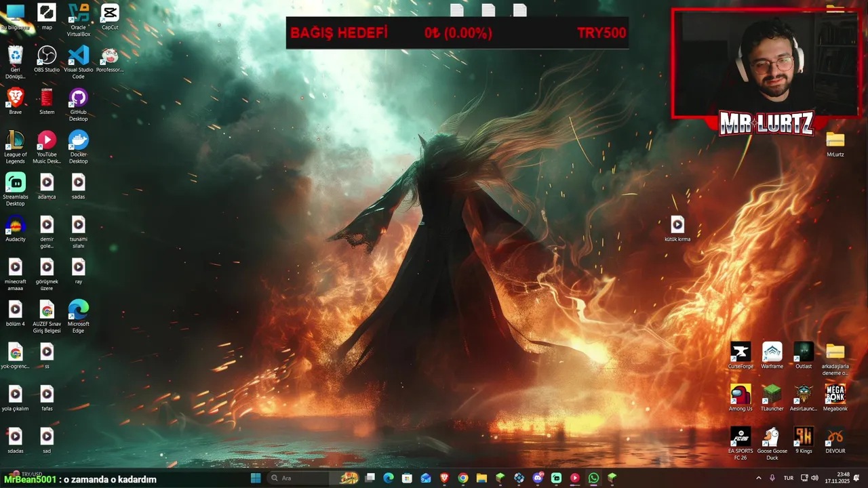
Task: Open arkadaşlarla deneme folder
Action: [x=835, y=359]
